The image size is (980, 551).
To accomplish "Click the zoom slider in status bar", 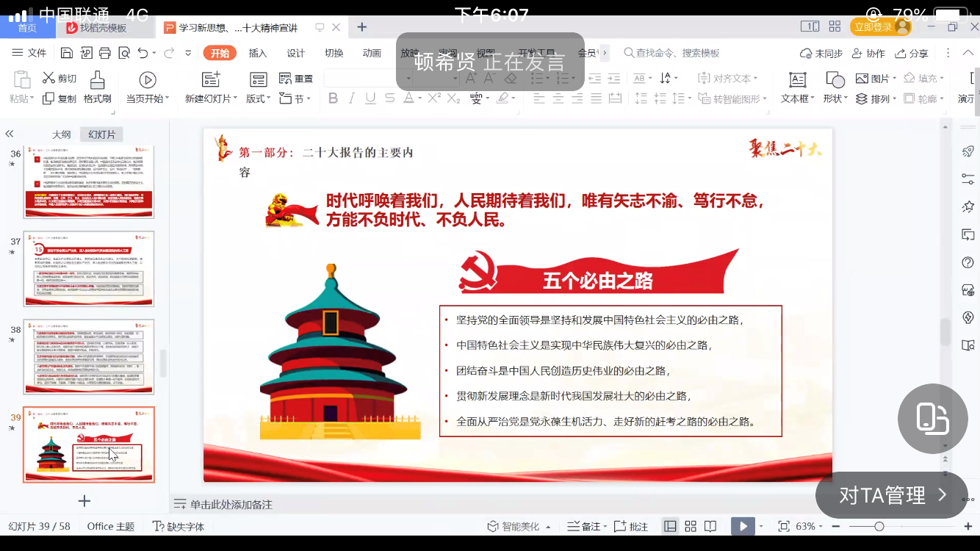I will click(879, 526).
